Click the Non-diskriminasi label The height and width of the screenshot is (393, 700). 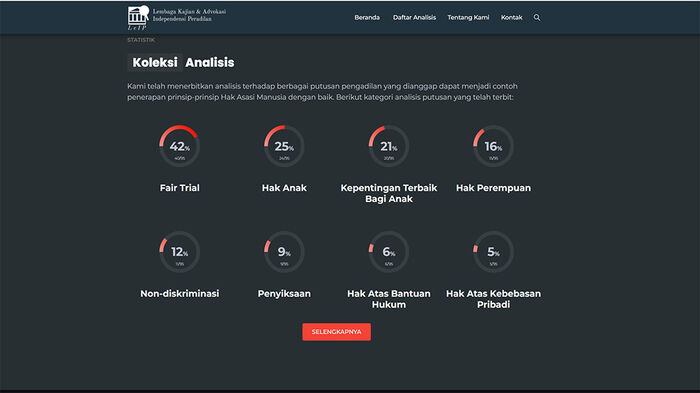(x=179, y=294)
